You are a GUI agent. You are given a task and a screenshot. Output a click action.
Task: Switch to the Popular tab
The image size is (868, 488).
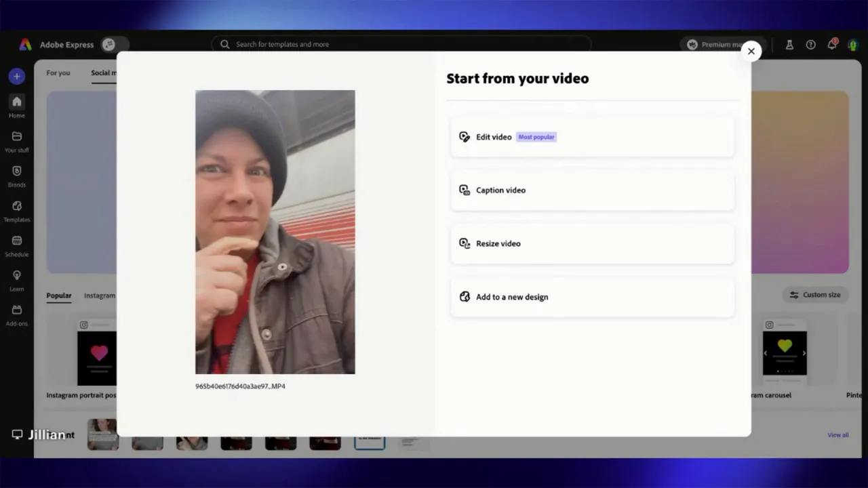[x=58, y=296]
